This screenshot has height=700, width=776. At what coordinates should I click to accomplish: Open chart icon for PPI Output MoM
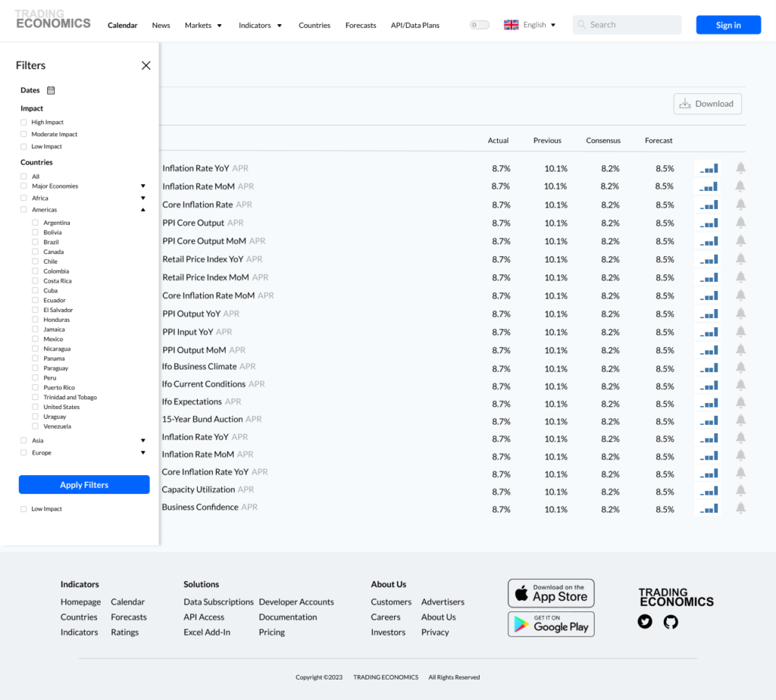tap(709, 350)
